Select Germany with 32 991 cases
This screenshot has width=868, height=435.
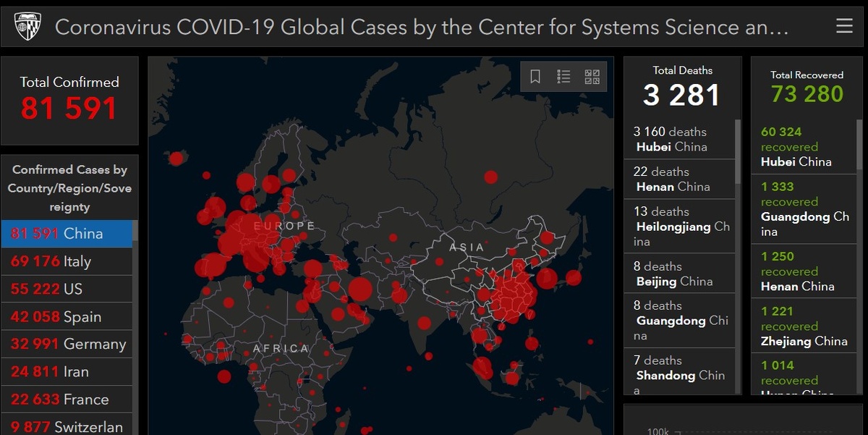67,344
